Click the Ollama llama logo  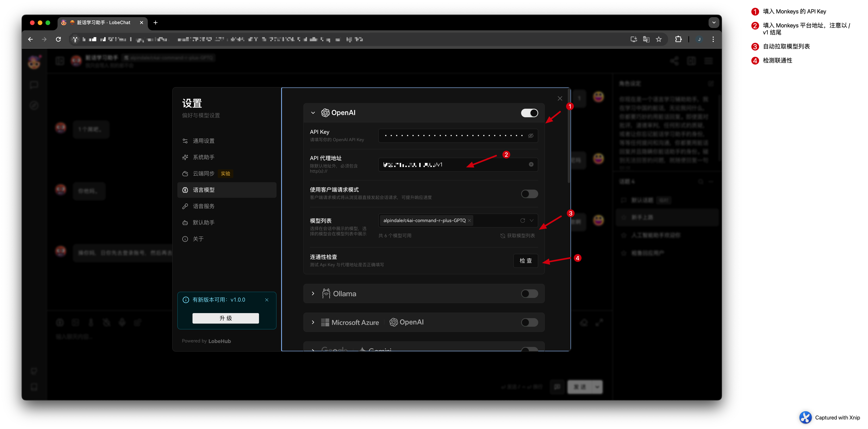tap(326, 293)
